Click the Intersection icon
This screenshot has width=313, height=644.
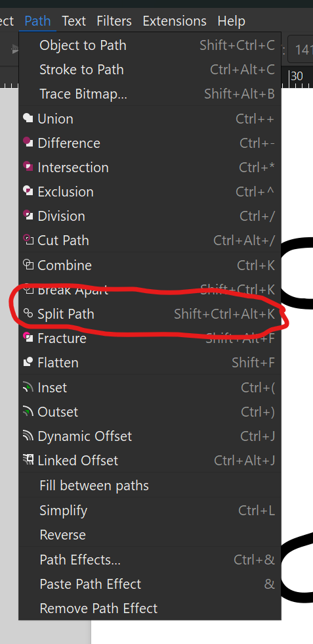pos(28,167)
